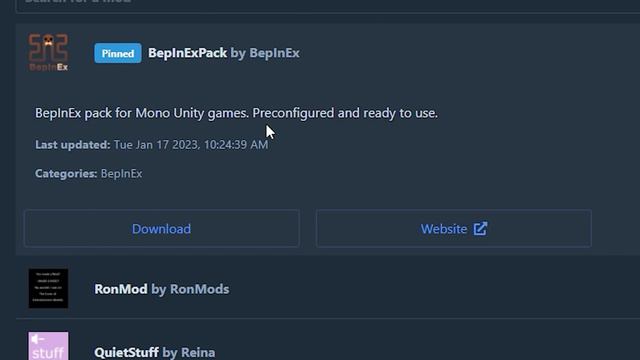Focus the 'Search for a mod' field

point(328,5)
